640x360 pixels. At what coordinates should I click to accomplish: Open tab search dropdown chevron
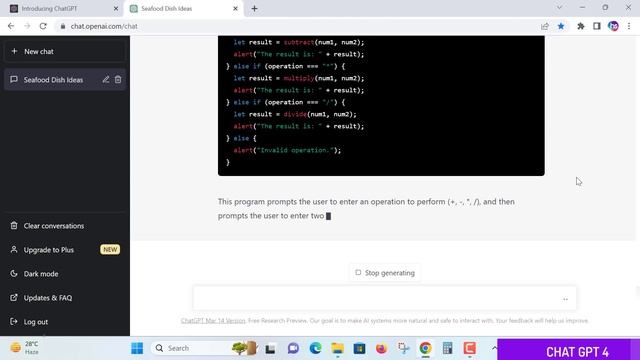[x=560, y=8]
